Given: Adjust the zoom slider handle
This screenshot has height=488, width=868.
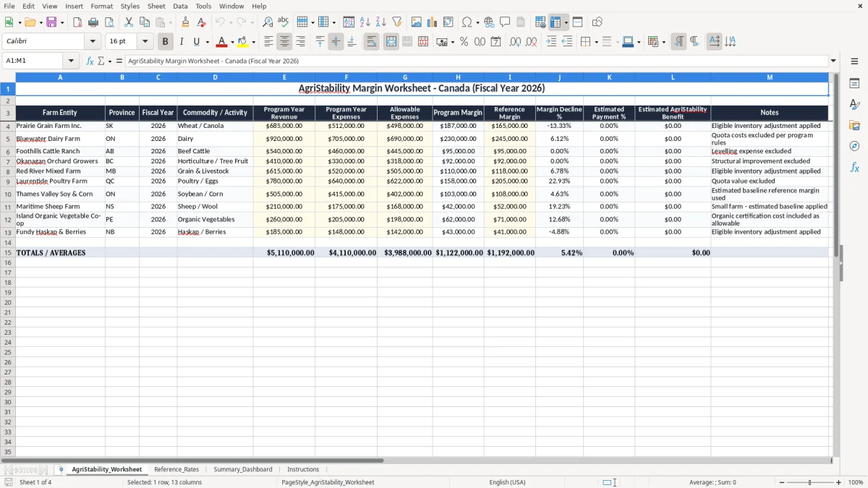Looking at the screenshot, I should (x=809, y=482).
